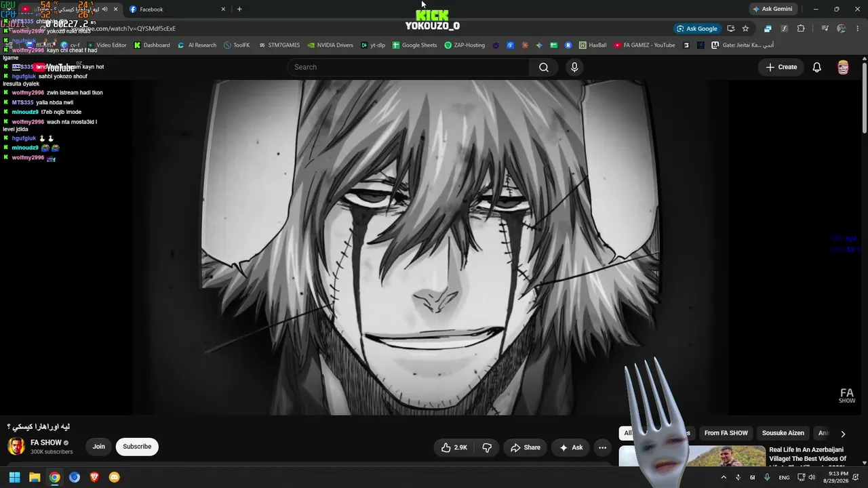Viewport: 868px width, 488px height.
Task: Click the install app icon in address bar
Action: click(730, 28)
